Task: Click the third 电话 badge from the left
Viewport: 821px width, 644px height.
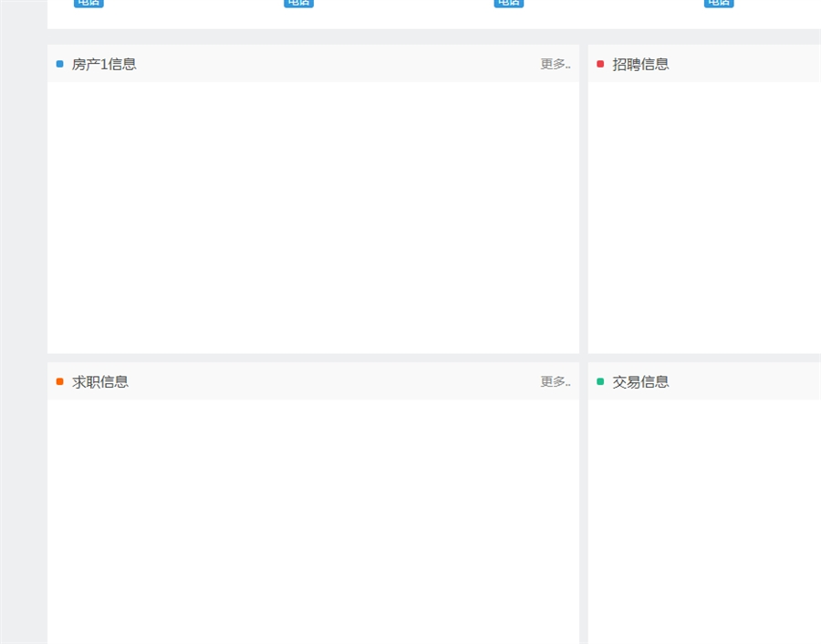Action: coord(508,3)
